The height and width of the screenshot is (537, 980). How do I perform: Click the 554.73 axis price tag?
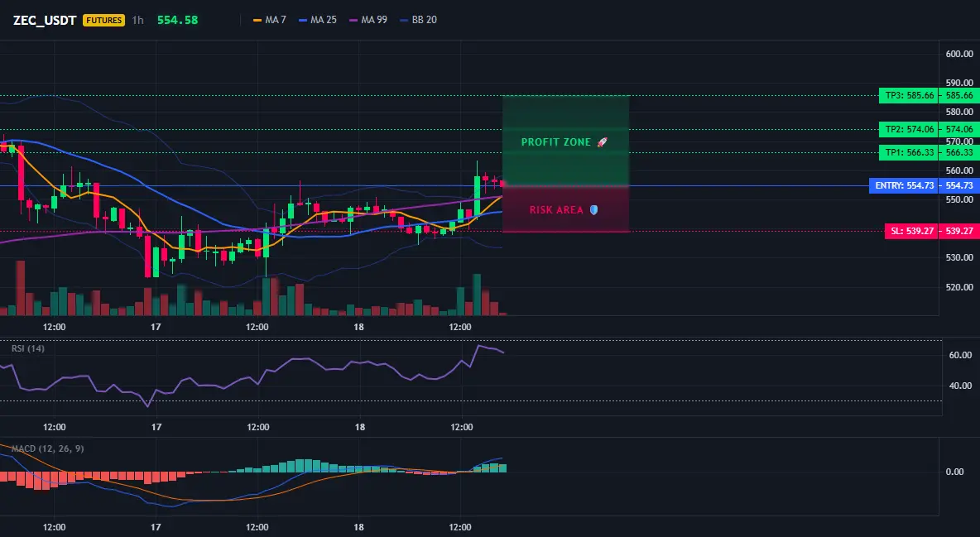pos(959,185)
